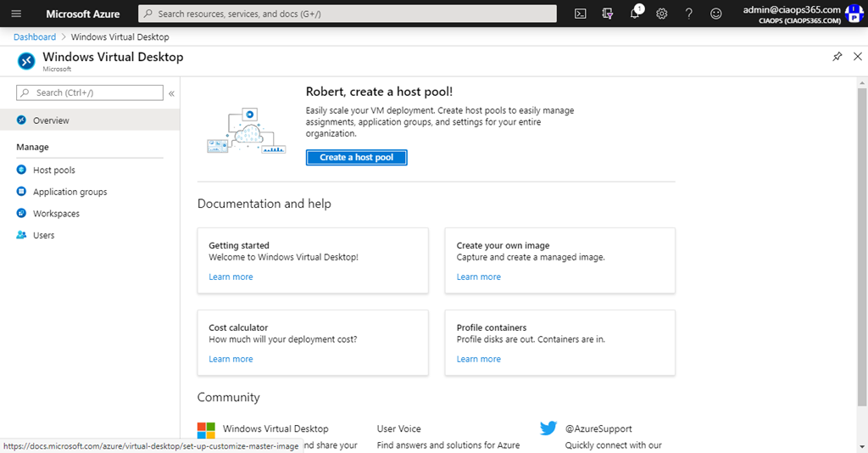
Task: Click the feedback smiley icon
Action: click(716, 14)
